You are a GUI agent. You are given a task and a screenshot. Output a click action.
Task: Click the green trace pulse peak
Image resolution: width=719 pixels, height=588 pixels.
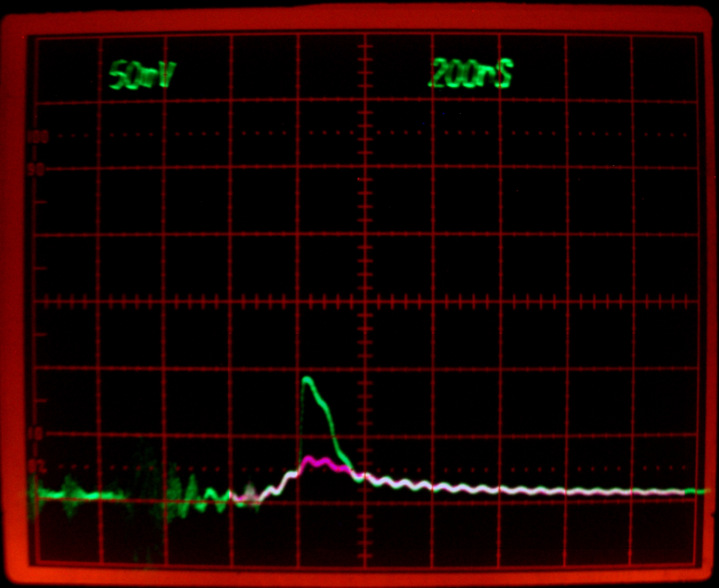tap(308, 380)
